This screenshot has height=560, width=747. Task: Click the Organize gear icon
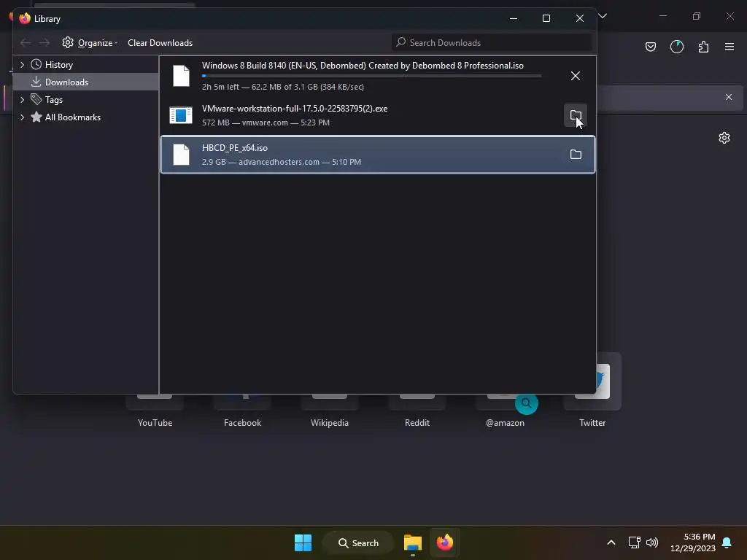[68, 42]
